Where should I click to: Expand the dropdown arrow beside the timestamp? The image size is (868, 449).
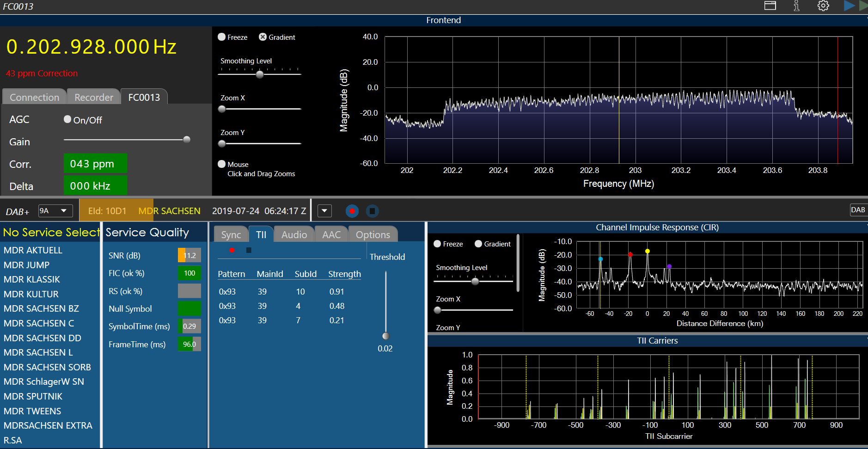[324, 211]
